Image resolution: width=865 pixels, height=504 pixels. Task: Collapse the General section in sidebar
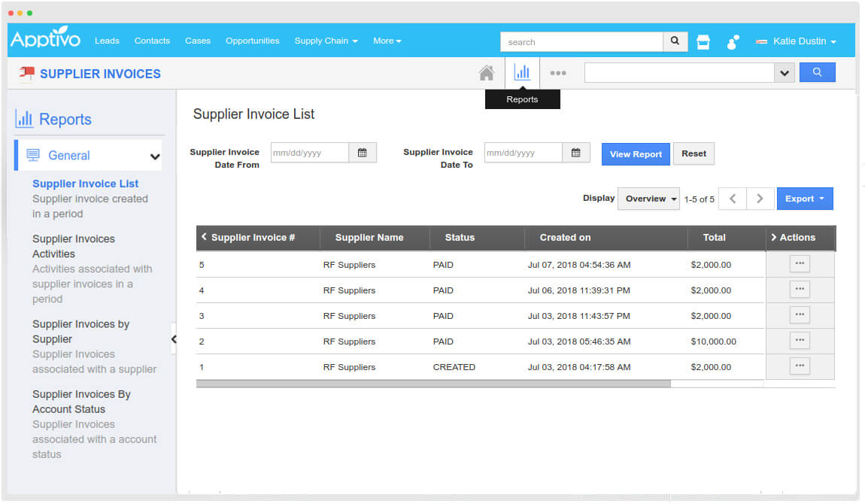[x=155, y=156]
